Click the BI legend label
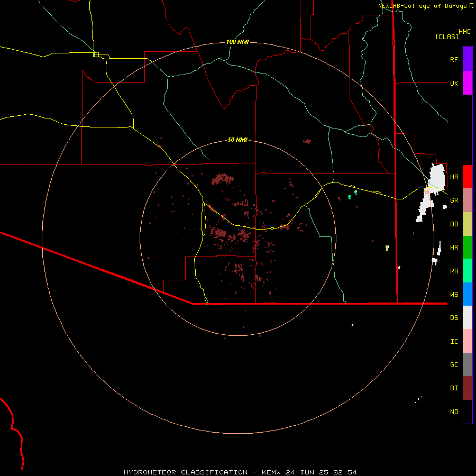 click(454, 388)
